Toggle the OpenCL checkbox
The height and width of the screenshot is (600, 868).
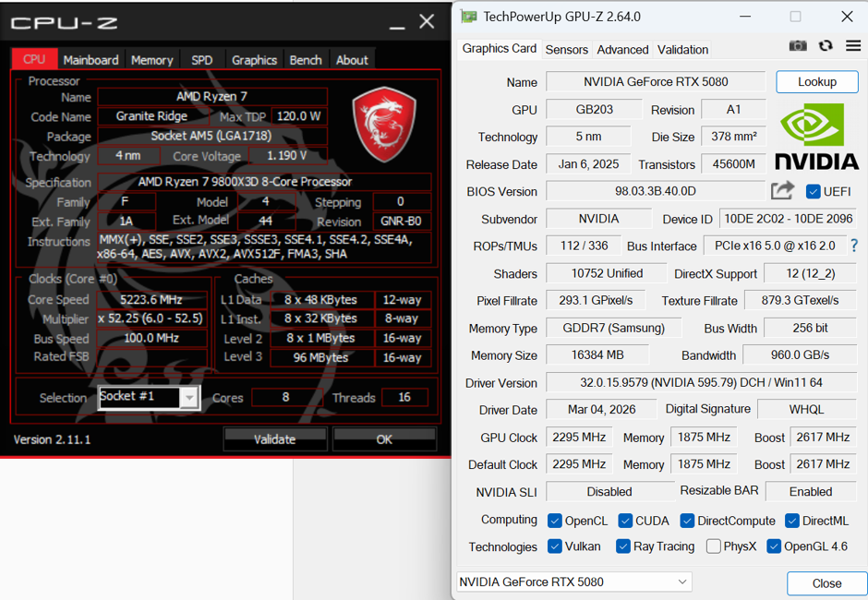555,521
